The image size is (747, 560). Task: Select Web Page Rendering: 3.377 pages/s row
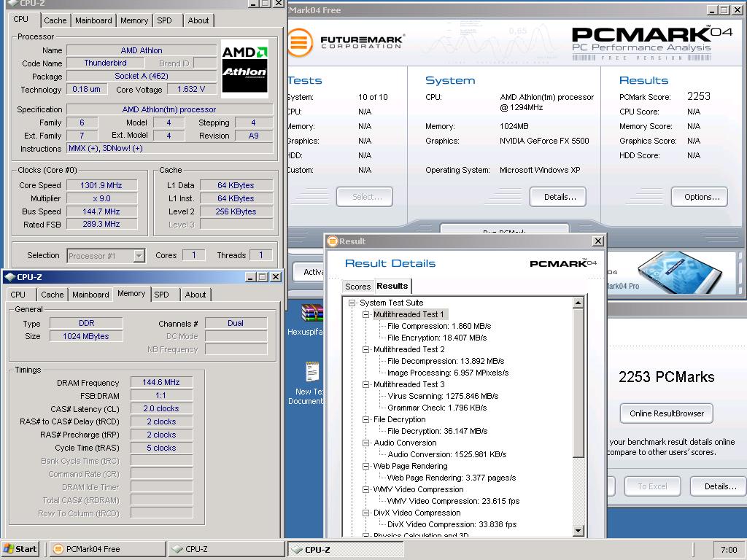(x=451, y=478)
